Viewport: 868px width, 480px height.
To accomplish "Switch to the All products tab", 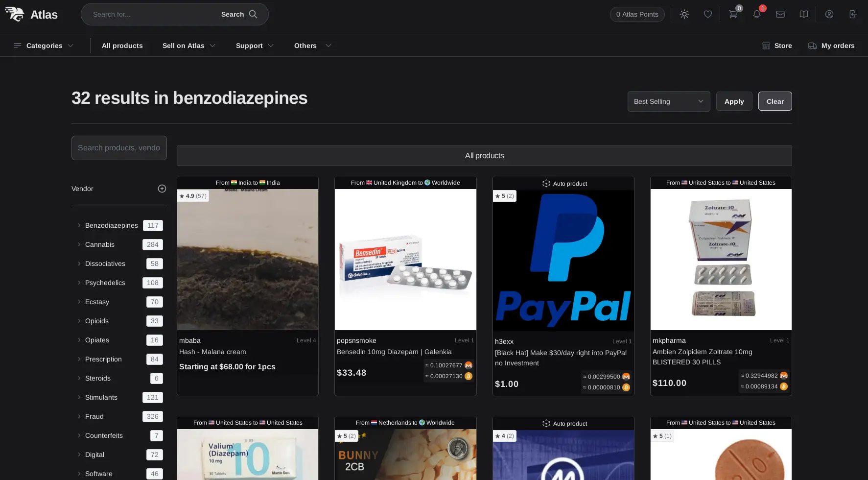I will click(484, 155).
